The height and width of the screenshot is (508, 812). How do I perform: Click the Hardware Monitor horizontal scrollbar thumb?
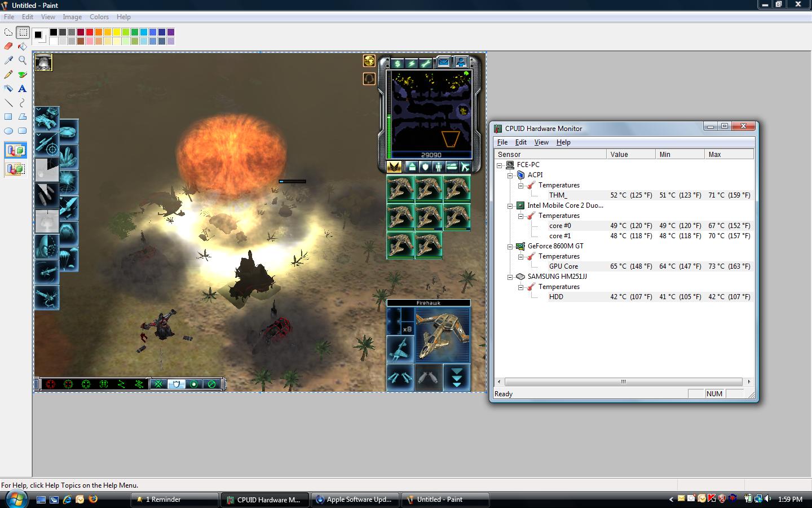click(624, 382)
